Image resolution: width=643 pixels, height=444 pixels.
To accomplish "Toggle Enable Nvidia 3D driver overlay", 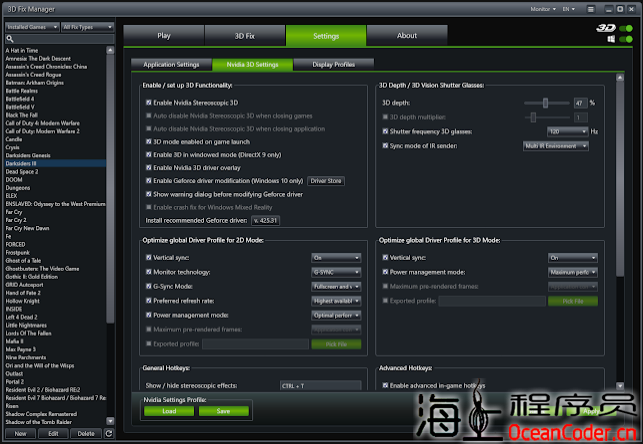I will (x=149, y=167).
